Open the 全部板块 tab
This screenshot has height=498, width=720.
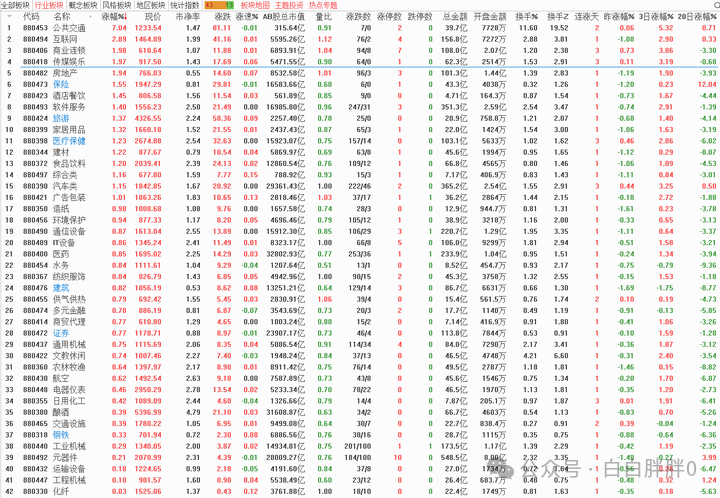pos(16,5)
